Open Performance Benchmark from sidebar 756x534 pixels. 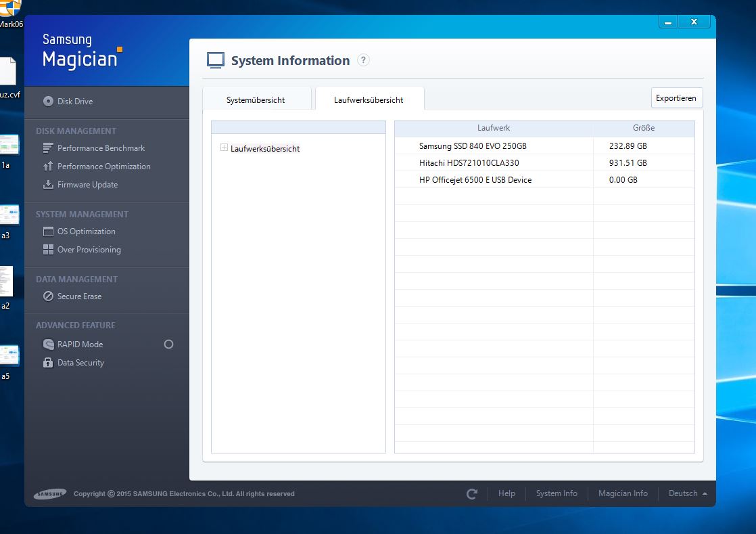(101, 148)
